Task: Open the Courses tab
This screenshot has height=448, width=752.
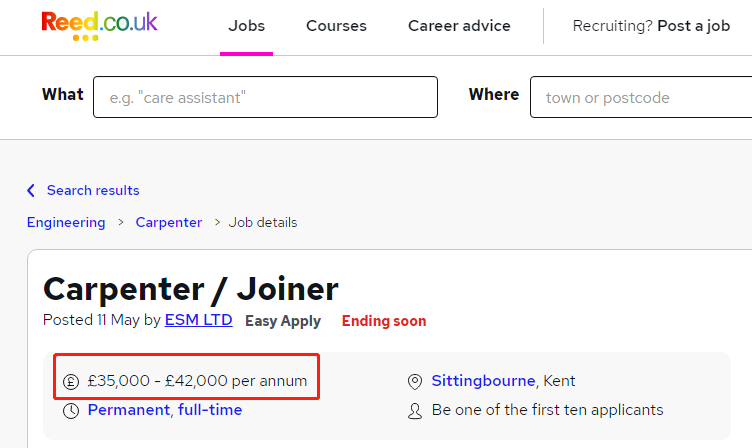Action: [x=336, y=26]
